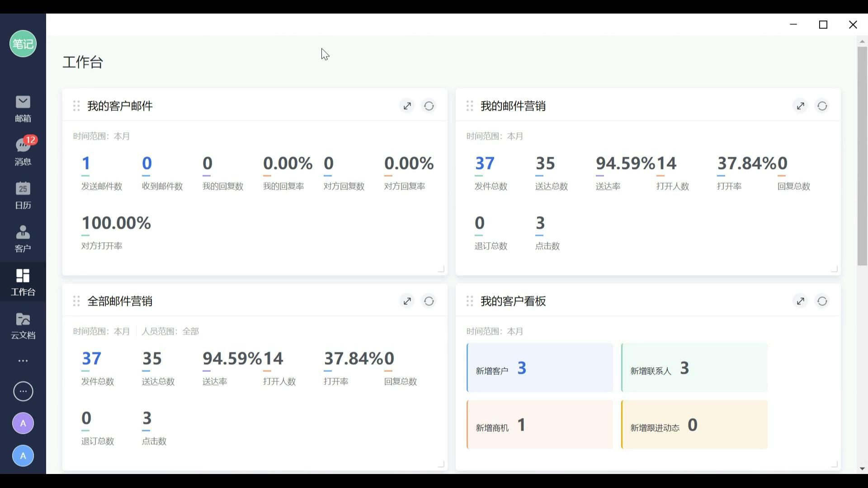The height and width of the screenshot is (488, 868).
Task: Open the 日历 calendar in sidebar
Action: (x=23, y=196)
